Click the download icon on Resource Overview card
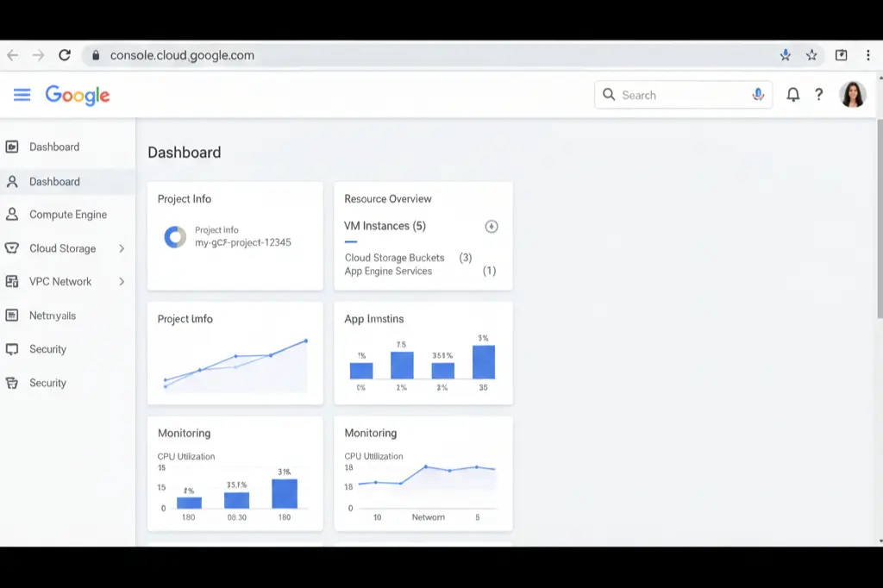Image resolution: width=883 pixels, height=588 pixels. [x=491, y=226]
